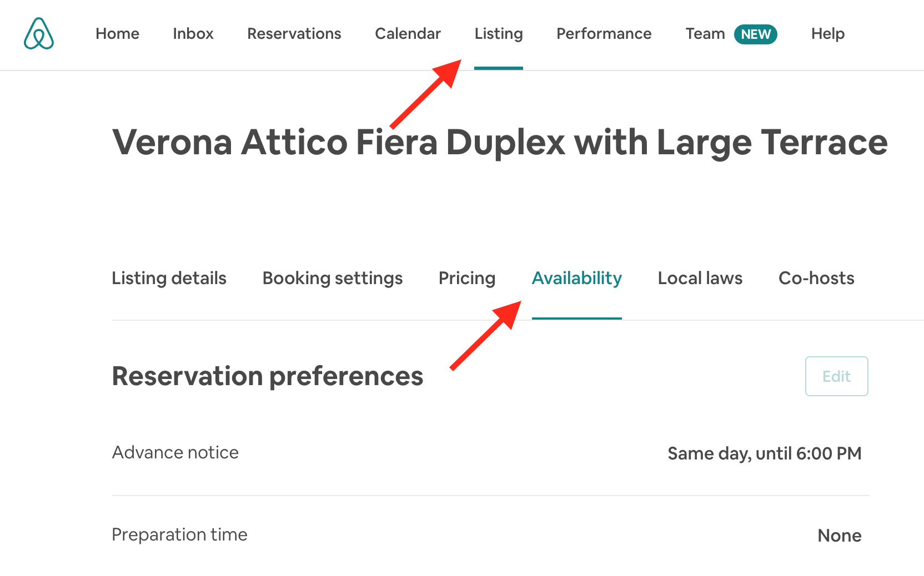
Task: Open the Reservations page
Action: pyautogui.click(x=294, y=34)
